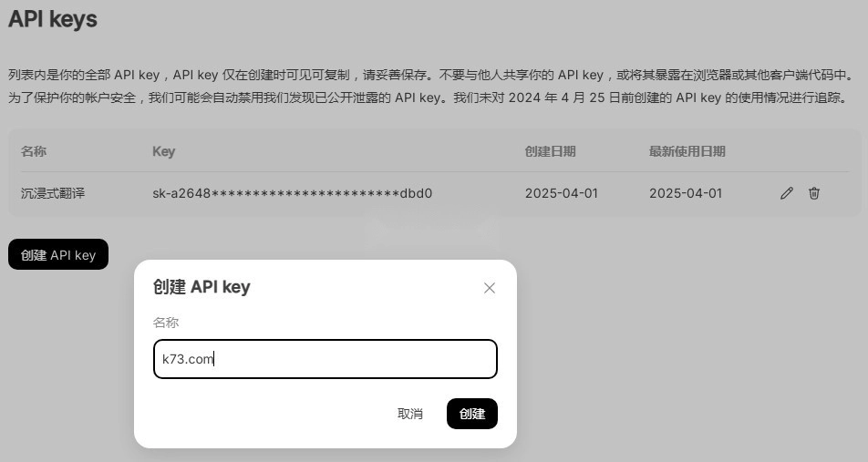
Task: Click the API keys page heading
Action: 53,19
